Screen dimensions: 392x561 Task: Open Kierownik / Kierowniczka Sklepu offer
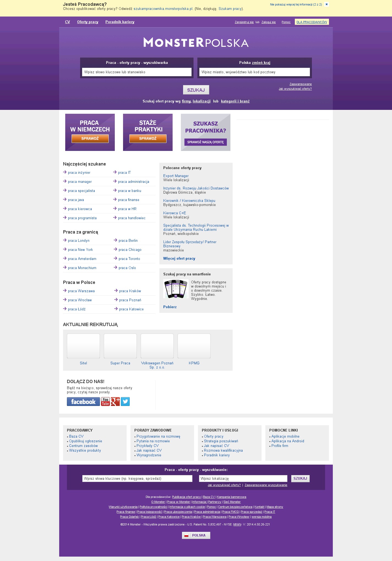[189, 201]
